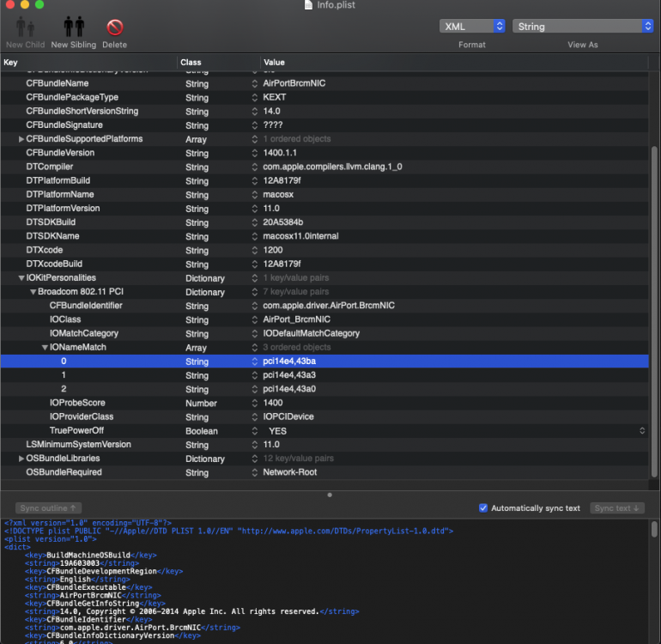The image size is (661, 644).
Task: Click the split pane divider handle dot
Action: point(330,495)
